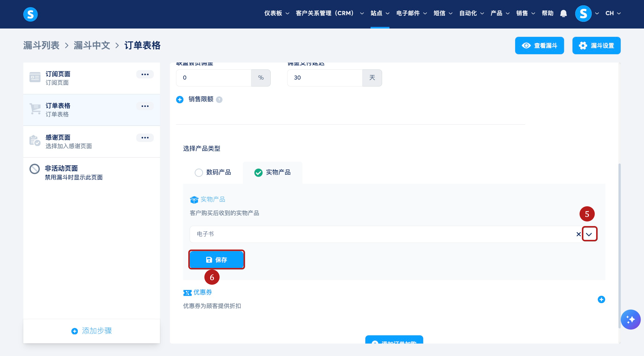The width and height of the screenshot is (644, 356).
Task: Add a coupon with the plus icon
Action: pyautogui.click(x=601, y=299)
